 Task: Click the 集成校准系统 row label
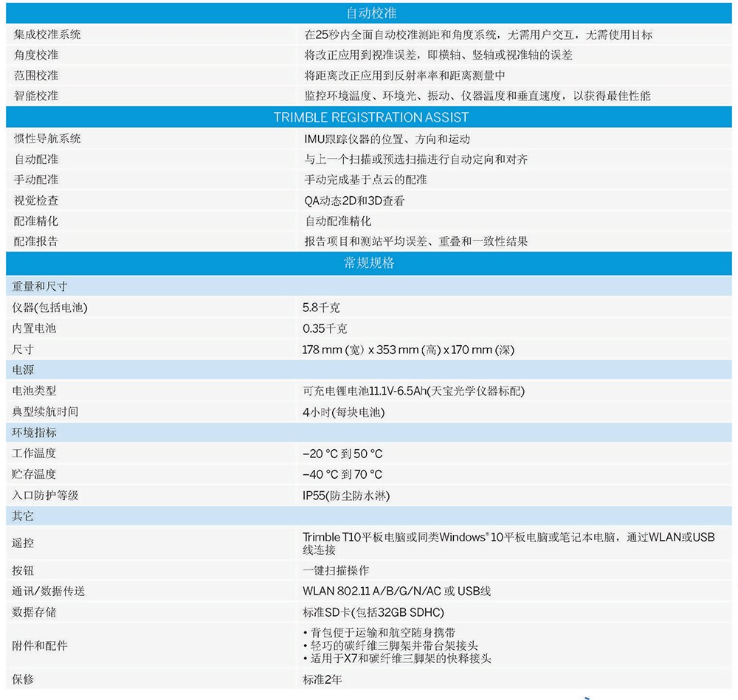[x=47, y=35]
